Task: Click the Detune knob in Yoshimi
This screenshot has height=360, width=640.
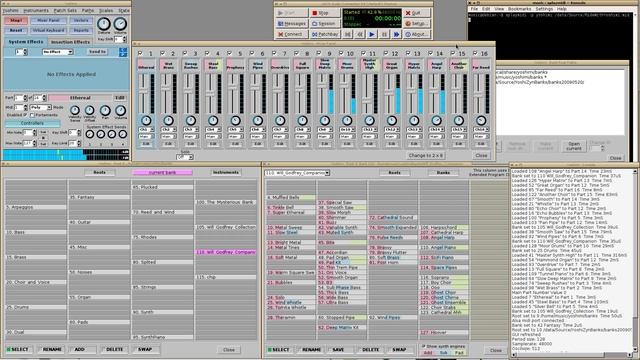Action: 104,24
